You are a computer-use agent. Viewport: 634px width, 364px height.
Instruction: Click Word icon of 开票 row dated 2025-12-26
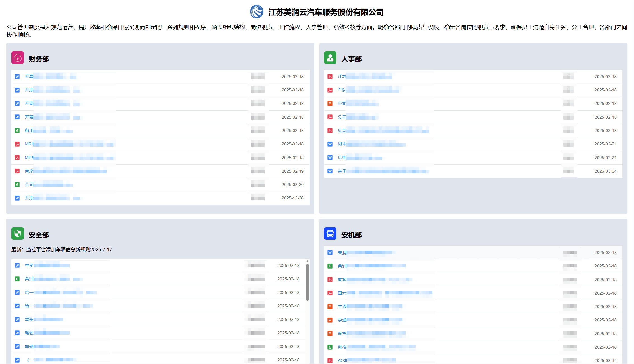(17, 198)
